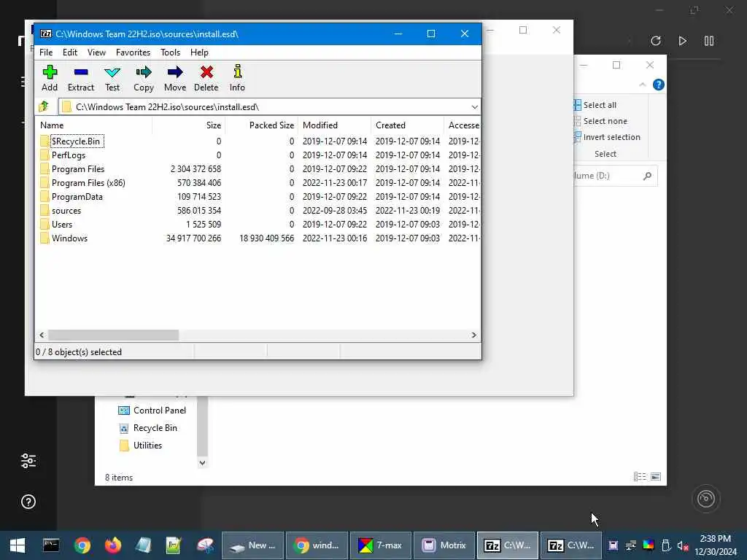
Task: Click the horizontal scrollbar thumb
Action: tap(113, 335)
